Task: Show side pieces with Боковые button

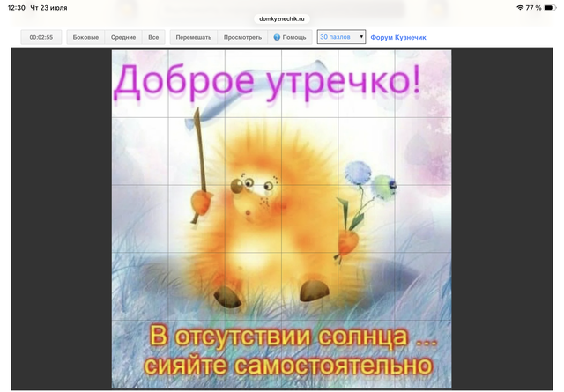Action: pyautogui.click(x=85, y=37)
